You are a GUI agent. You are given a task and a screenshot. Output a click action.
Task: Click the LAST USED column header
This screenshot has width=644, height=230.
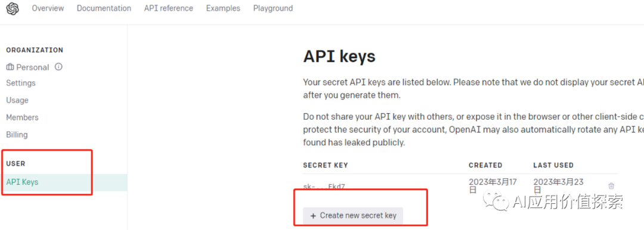point(553,165)
